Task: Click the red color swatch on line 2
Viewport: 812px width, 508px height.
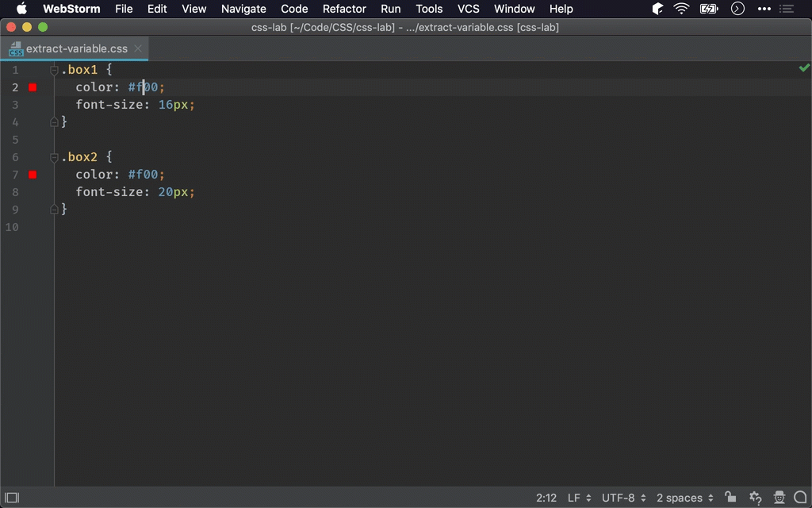Action: [33, 87]
